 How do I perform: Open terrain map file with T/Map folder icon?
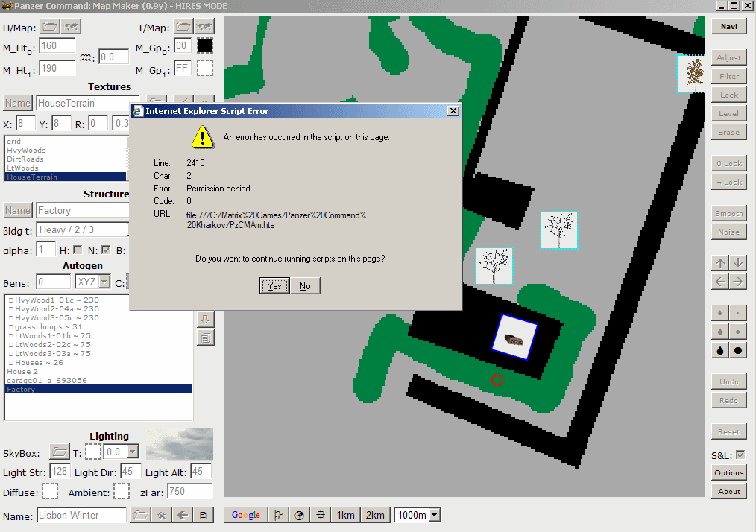183,27
